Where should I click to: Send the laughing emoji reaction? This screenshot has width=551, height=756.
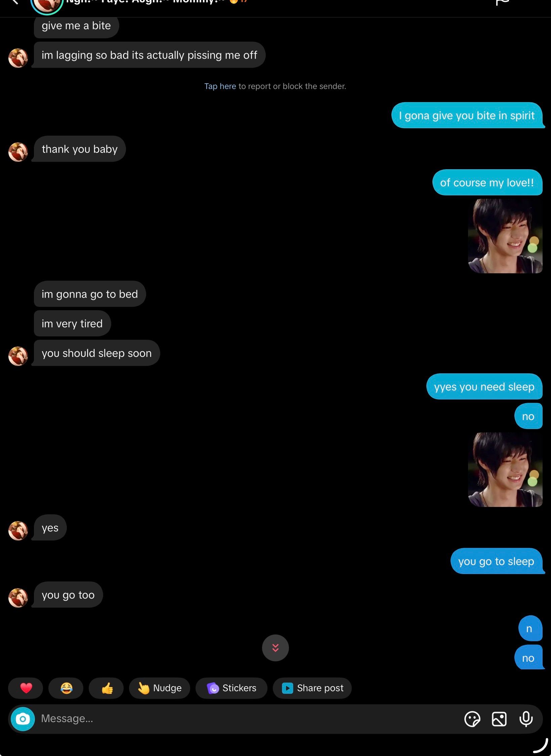(66, 688)
